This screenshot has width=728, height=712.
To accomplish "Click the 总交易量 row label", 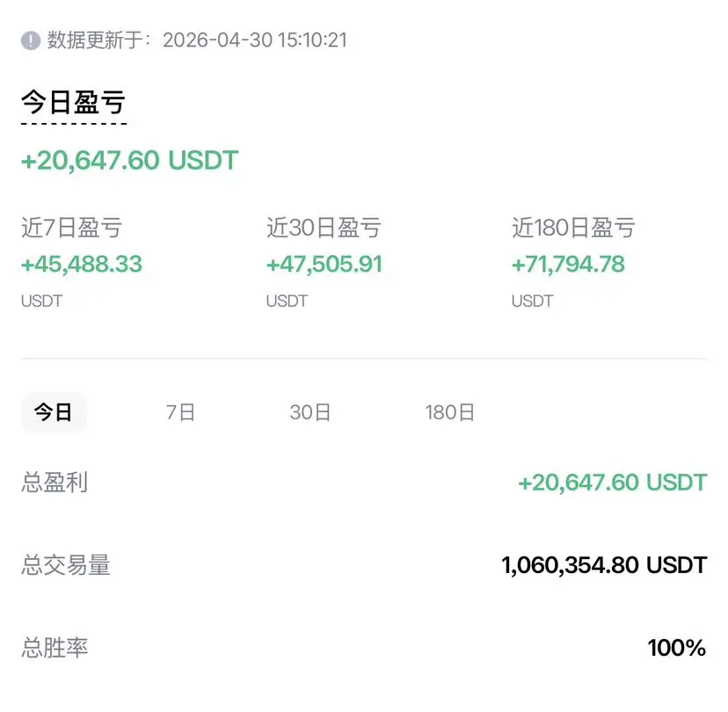I will [65, 565].
